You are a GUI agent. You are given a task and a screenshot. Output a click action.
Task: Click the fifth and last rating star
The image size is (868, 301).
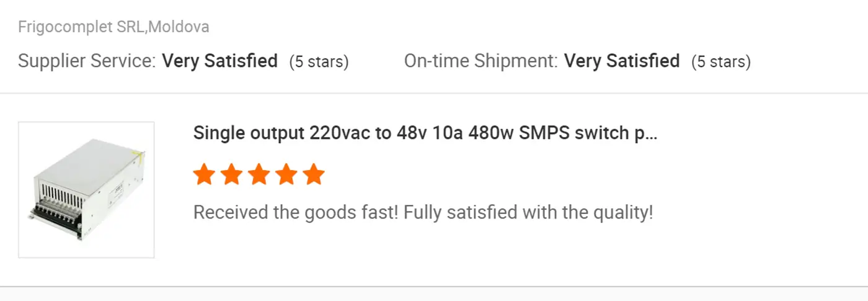pyautogui.click(x=314, y=175)
